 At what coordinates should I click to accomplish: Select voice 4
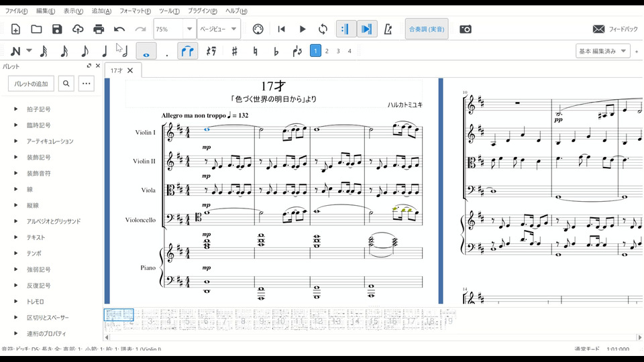[x=350, y=52]
